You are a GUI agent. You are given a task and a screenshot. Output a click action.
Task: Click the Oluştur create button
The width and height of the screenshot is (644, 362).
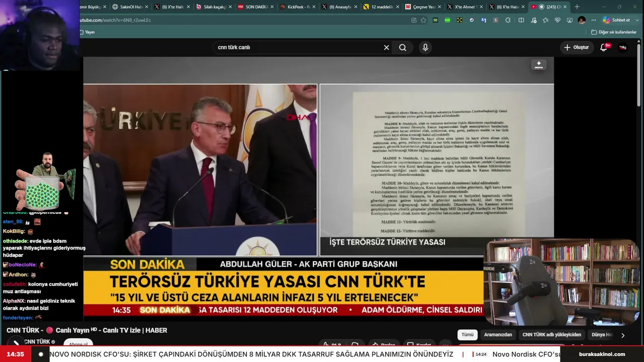pos(576,47)
